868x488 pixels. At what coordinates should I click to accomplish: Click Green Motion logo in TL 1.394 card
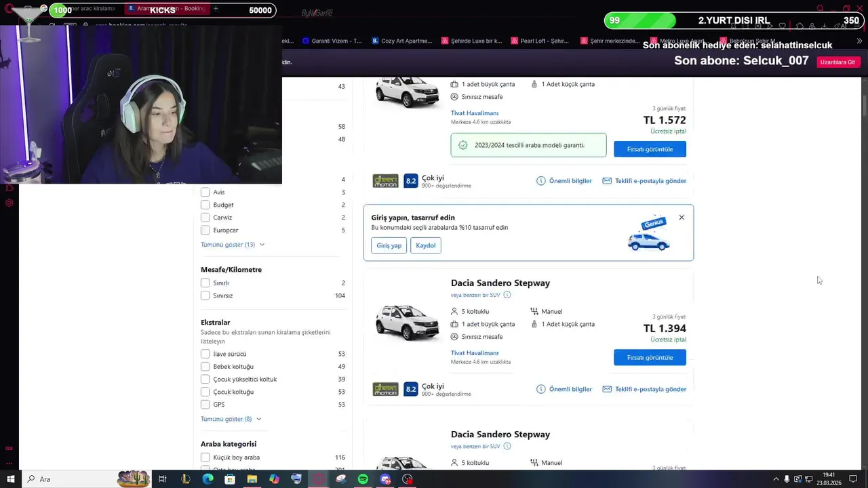tap(385, 389)
